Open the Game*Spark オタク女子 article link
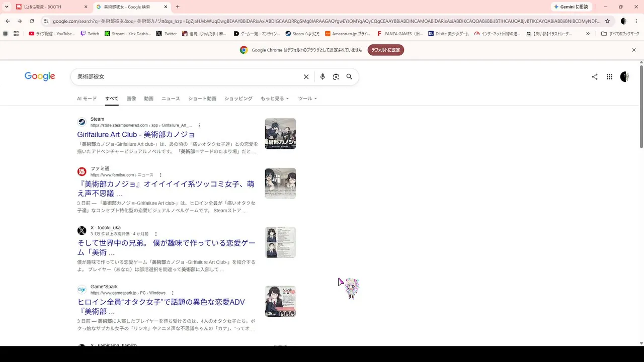The width and height of the screenshot is (644, 362). [161, 307]
